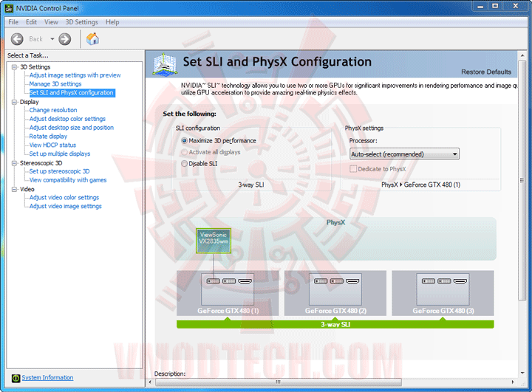Viewport: 532px width, 392px height.
Task: Click the Select a Task heading
Action: (28, 55)
